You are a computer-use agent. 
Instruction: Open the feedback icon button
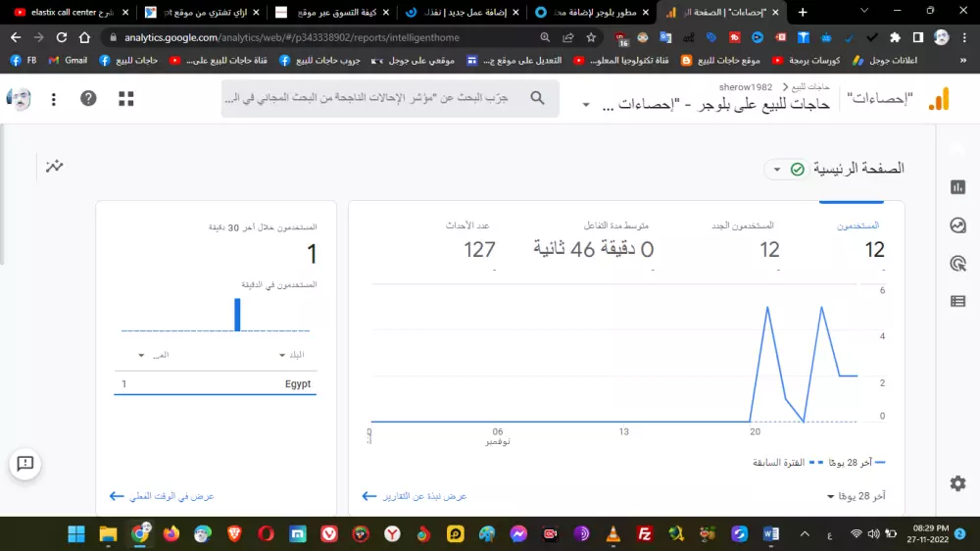coord(25,464)
